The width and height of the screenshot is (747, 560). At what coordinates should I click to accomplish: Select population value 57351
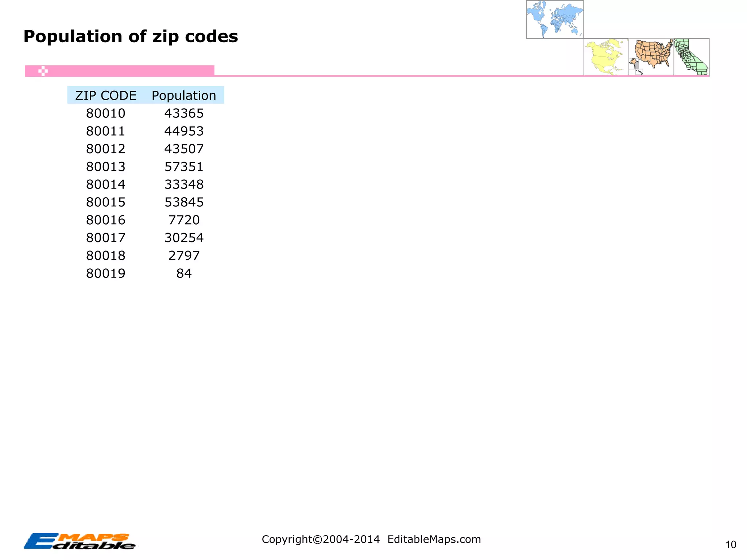[x=184, y=167]
